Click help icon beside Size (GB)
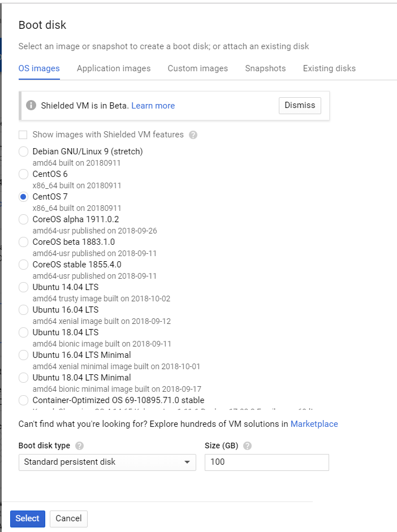Viewport: 397px width, 532px height. (x=247, y=446)
